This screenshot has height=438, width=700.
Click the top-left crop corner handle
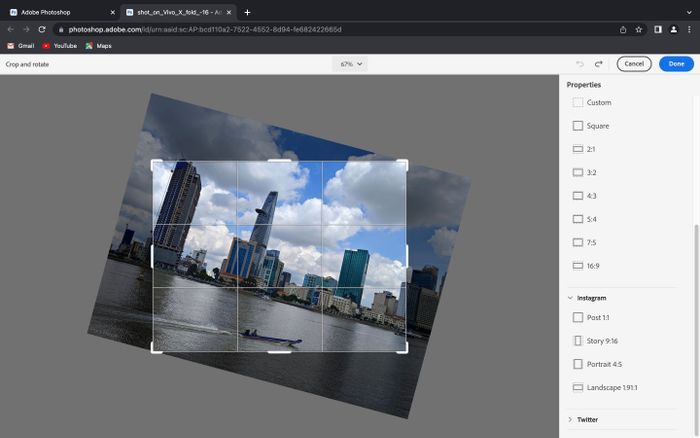(153, 162)
